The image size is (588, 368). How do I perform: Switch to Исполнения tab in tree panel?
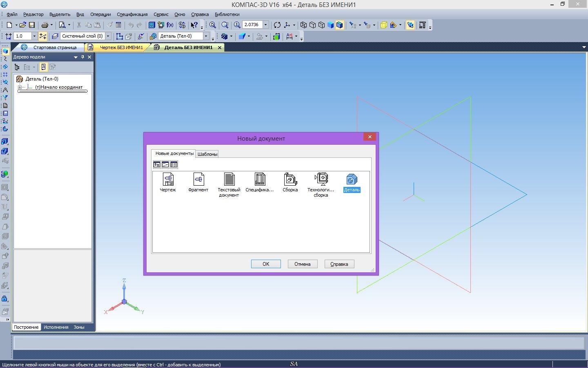56,327
